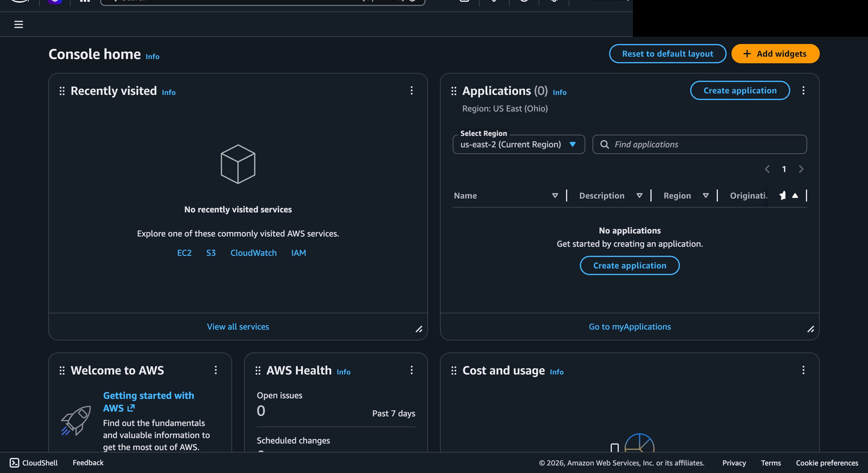This screenshot has width=868, height=473.
Task: Click Create application beside Applications title
Action: pos(740,90)
